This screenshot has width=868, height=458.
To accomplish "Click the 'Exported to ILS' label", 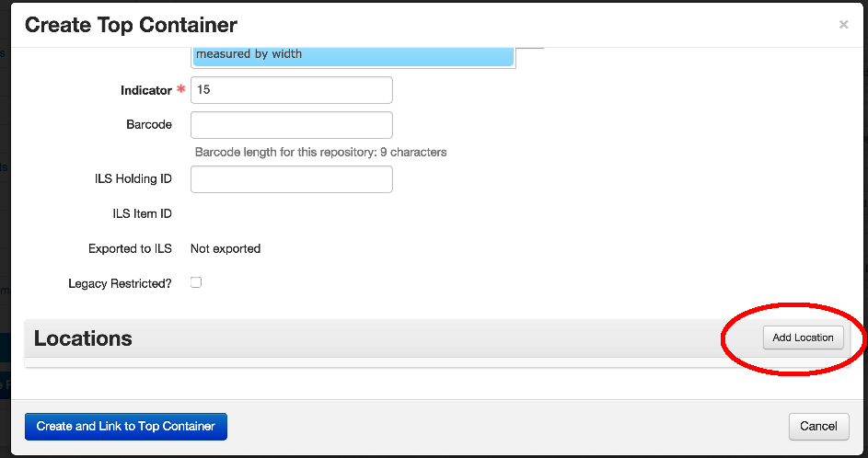I will [x=130, y=249].
